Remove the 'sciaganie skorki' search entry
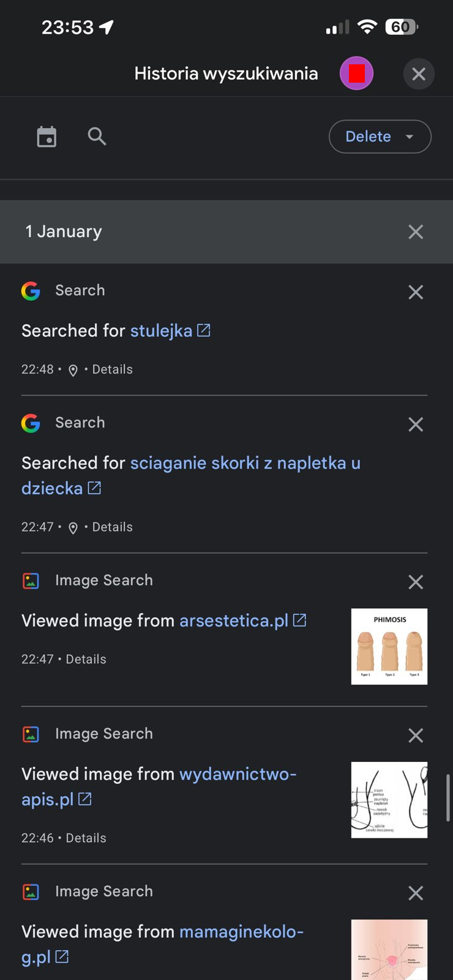 pyautogui.click(x=416, y=424)
